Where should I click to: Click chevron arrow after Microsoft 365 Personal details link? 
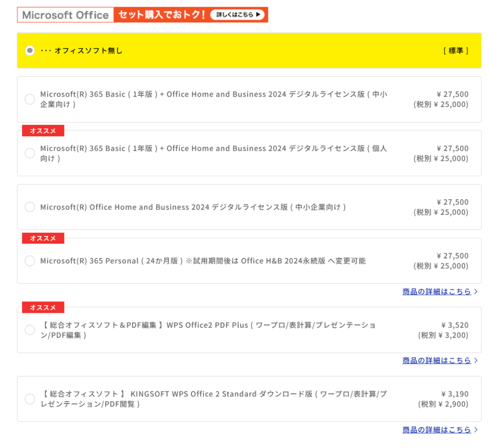476,292
